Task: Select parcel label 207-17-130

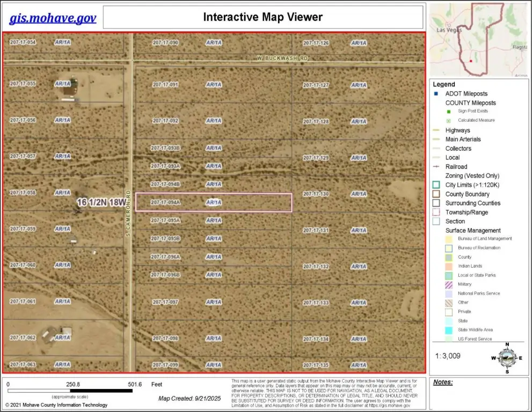Action: coord(316,194)
